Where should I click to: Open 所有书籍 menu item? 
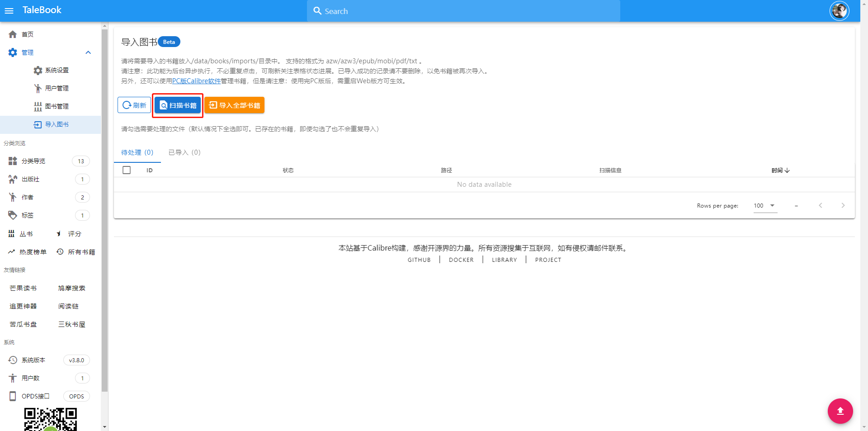click(x=76, y=252)
